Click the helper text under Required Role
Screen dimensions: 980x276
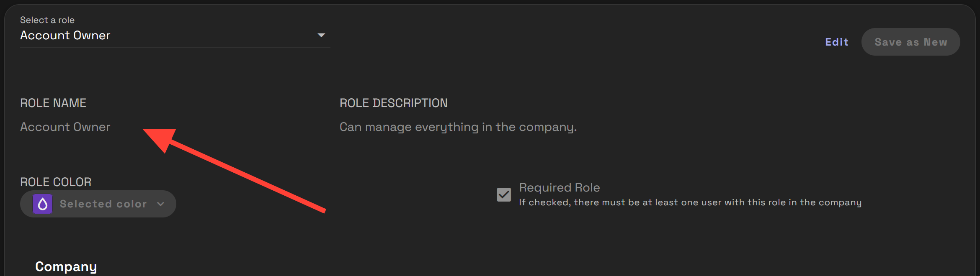690,203
